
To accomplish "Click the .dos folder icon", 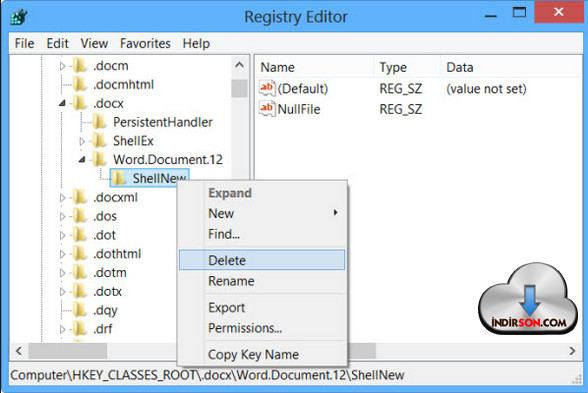I will (x=80, y=216).
